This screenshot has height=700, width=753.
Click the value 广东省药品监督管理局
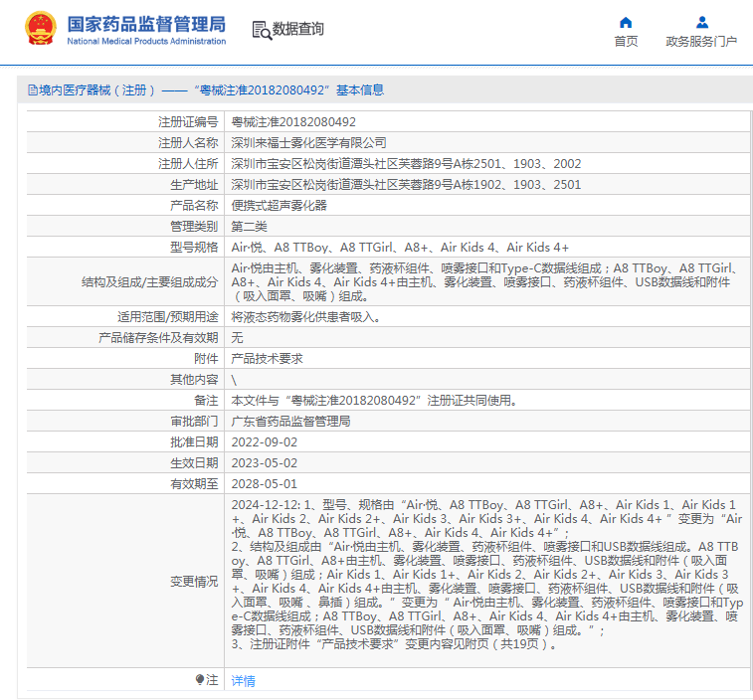point(290,421)
